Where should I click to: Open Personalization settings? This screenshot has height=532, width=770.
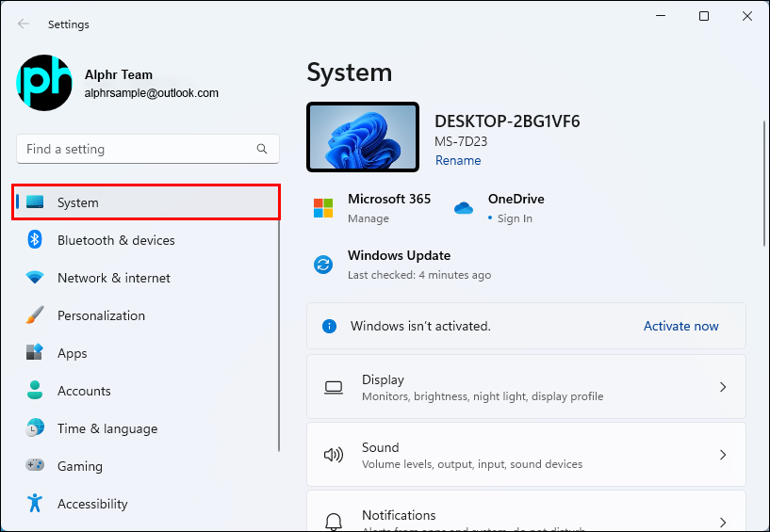101,315
